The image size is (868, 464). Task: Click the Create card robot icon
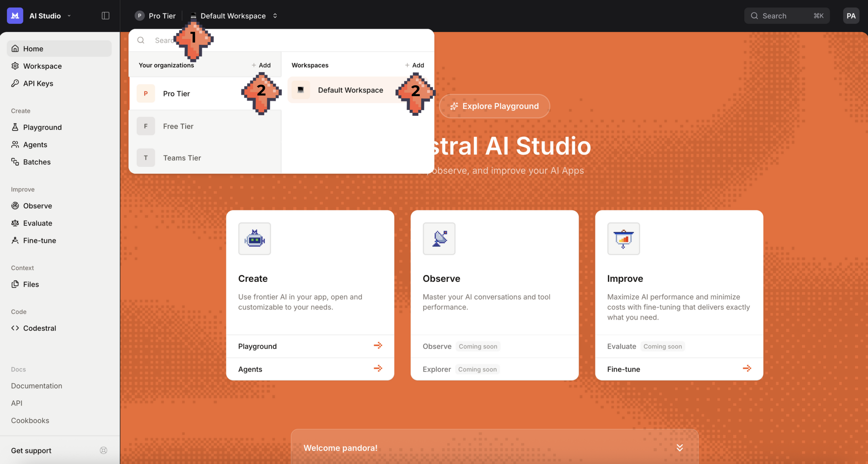coord(254,238)
